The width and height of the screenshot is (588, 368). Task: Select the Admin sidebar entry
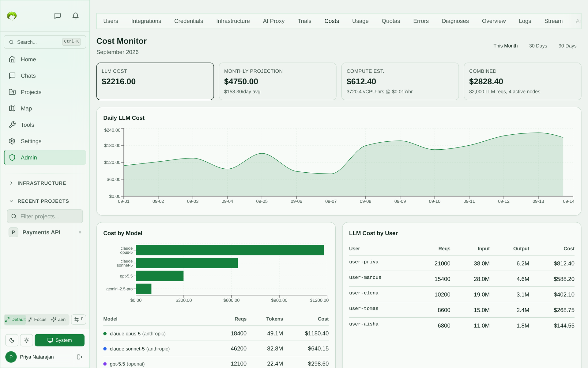pos(45,158)
